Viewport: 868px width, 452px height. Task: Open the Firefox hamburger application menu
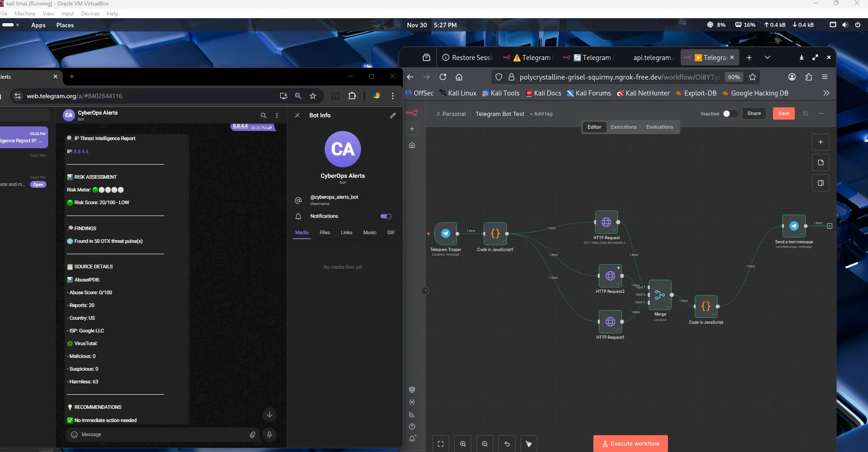[825, 77]
